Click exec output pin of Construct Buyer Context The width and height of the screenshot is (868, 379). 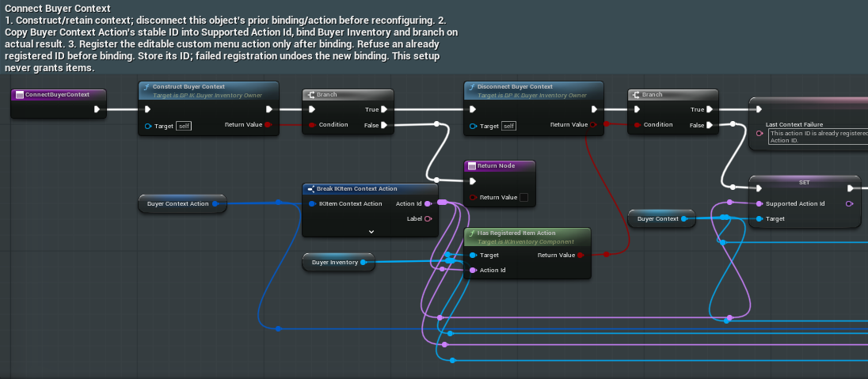269,109
